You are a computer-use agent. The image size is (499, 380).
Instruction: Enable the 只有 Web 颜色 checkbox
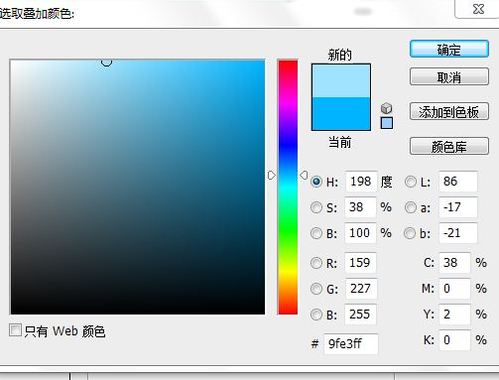coord(15,330)
